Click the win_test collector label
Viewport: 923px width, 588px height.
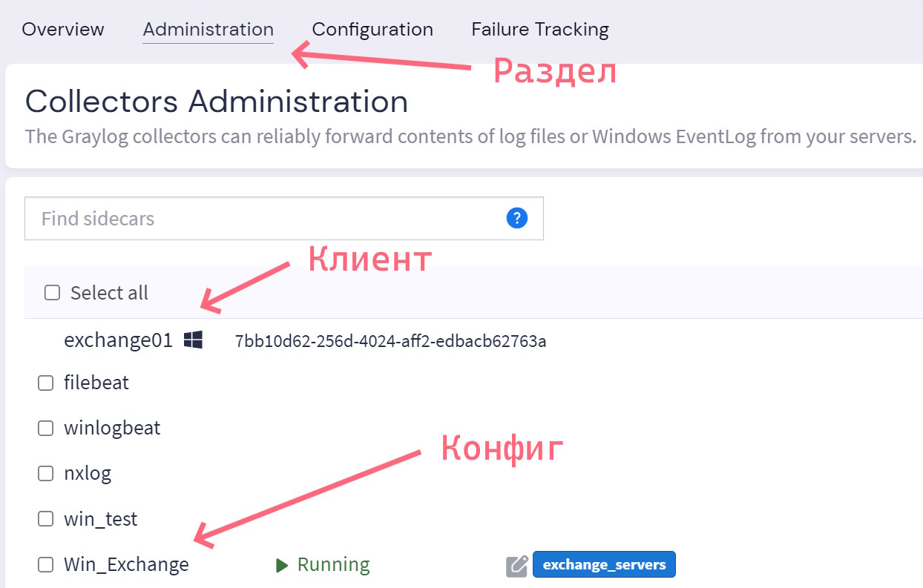101,519
